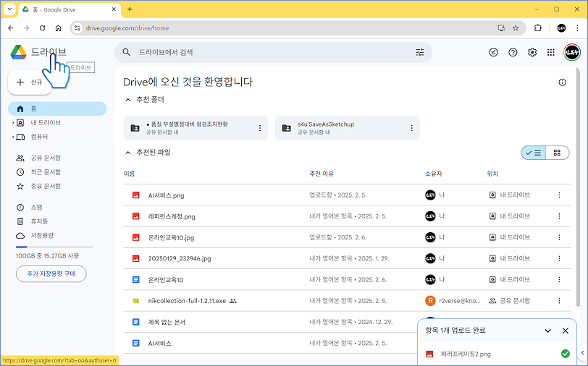
Task: Expand 컴퓨터 tree arrow
Action: click(13, 137)
